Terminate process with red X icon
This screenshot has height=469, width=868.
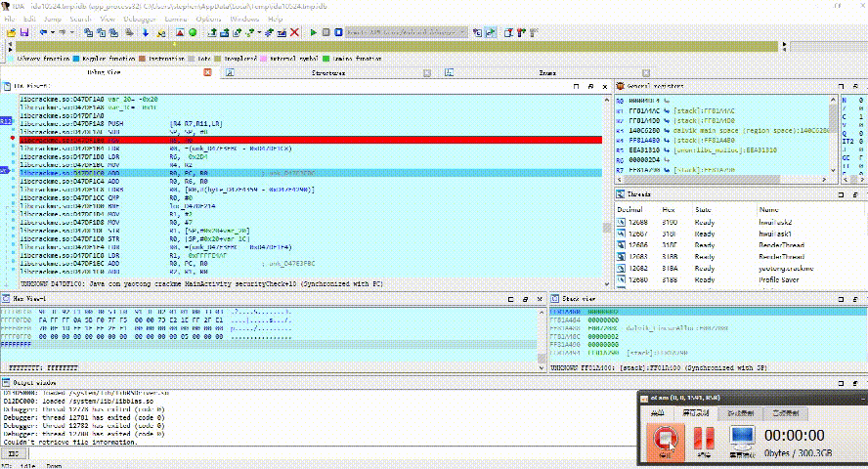[x=296, y=32]
